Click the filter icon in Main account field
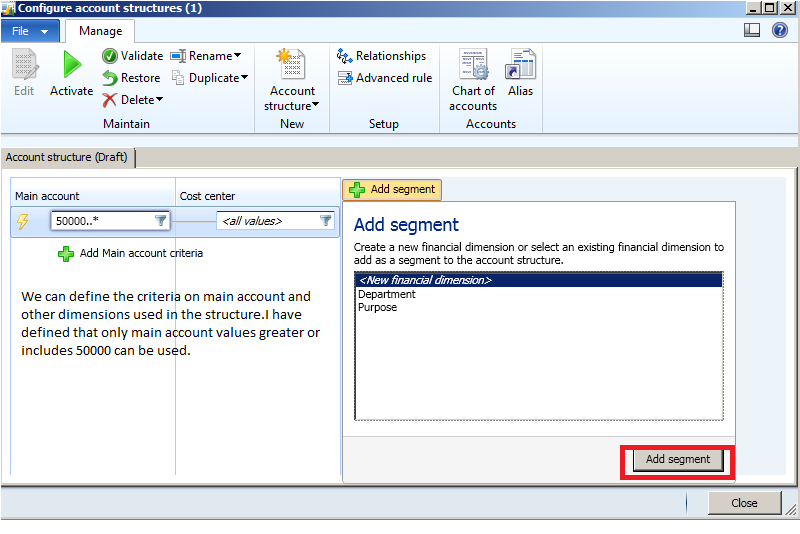Screen dimensions: 800x534 160,220
